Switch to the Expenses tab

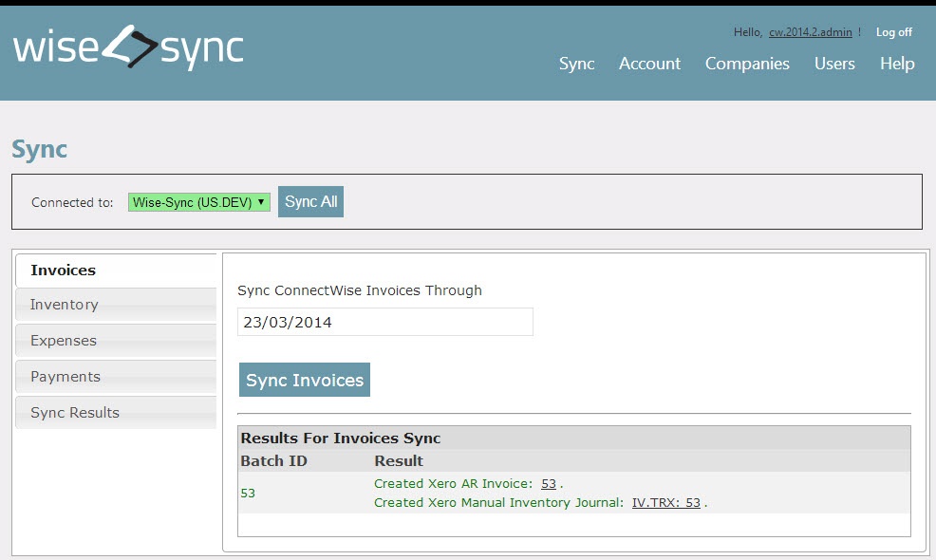(116, 341)
